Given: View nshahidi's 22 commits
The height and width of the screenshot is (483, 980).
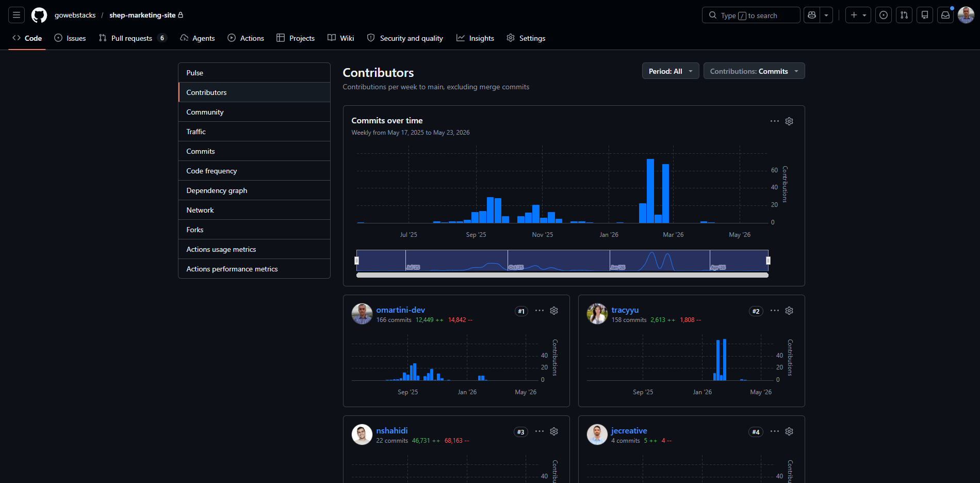Looking at the screenshot, I should pyautogui.click(x=392, y=441).
